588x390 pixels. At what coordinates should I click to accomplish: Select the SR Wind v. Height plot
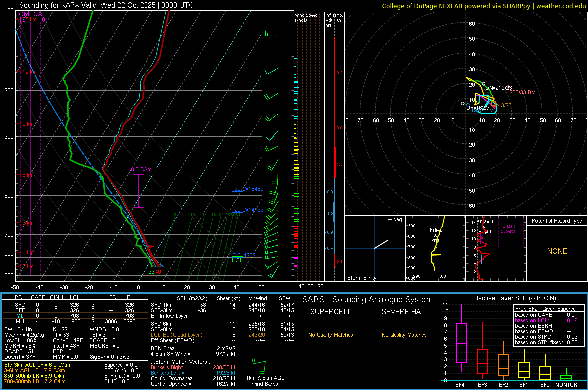496,248
